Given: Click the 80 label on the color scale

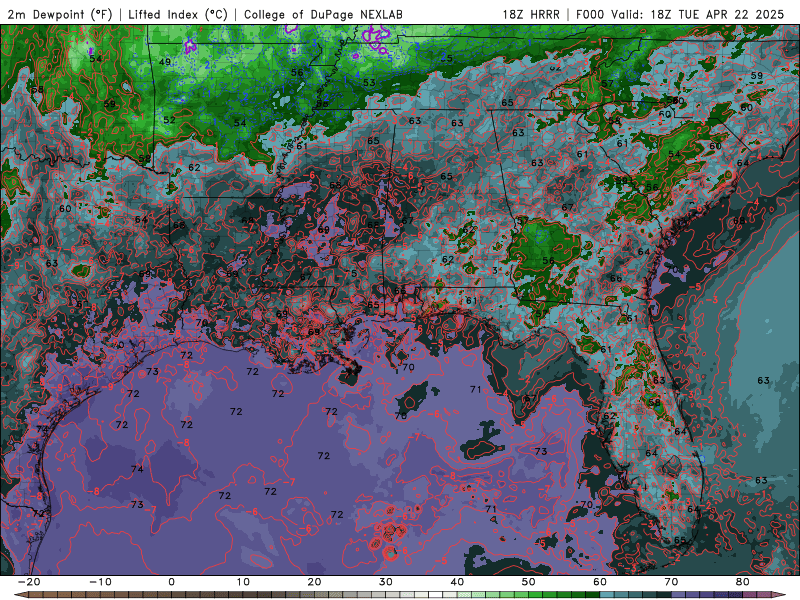Looking at the screenshot, I should 743,582.
